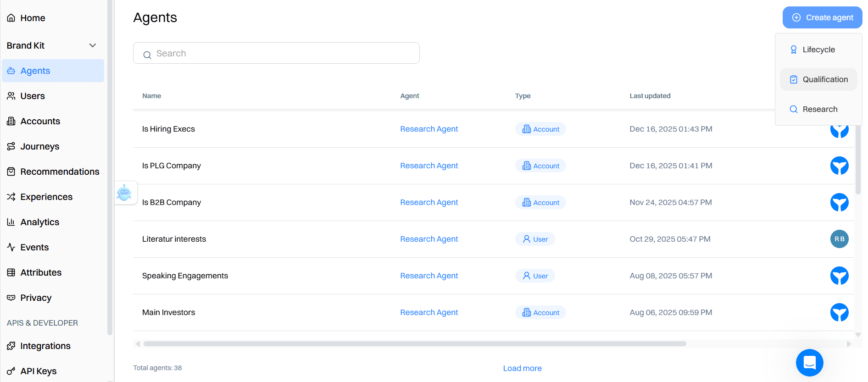The width and height of the screenshot is (868, 382).
Task: Click the avatar icon in Is PLG Company row
Action: 840,166
